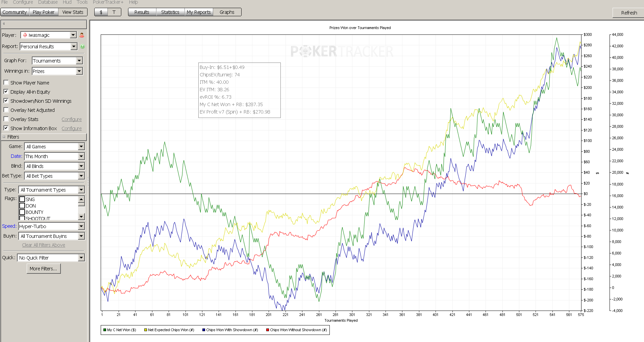644x342 pixels.
Task: Click the green My C Net Won legend swatch
Action: pyautogui.click(x=105, y=330)
